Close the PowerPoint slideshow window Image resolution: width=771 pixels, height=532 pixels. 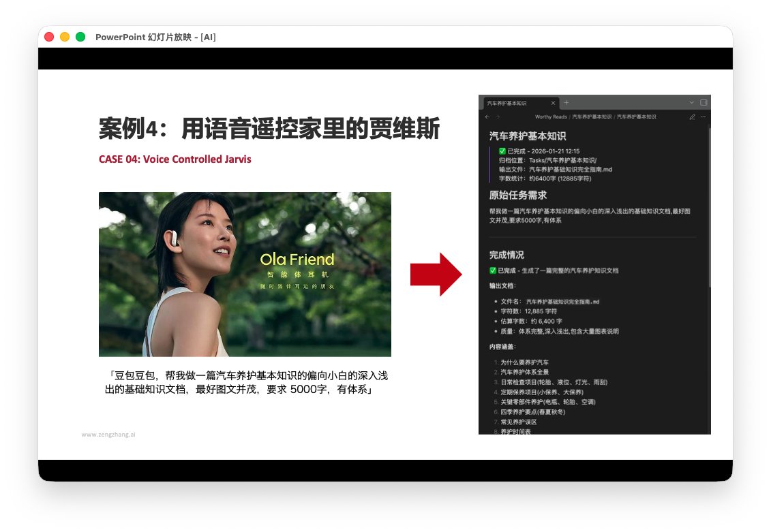click(49, 37)
